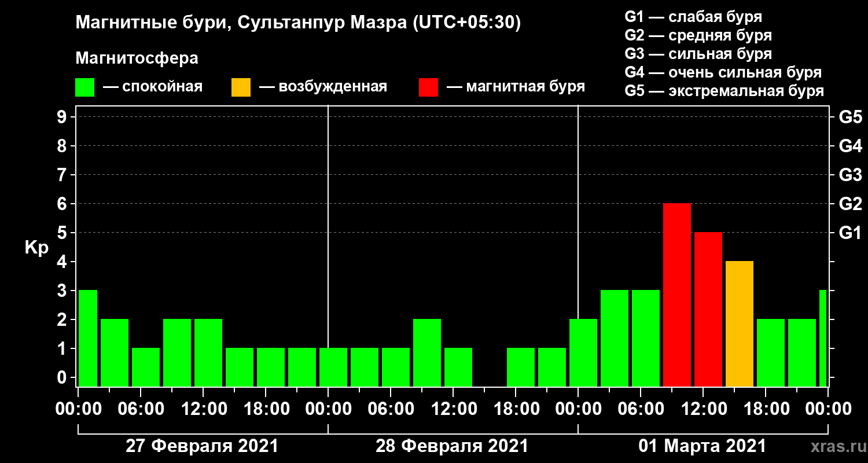
Task: Click the 'G1' right axis label
Action: click(851, 233)
